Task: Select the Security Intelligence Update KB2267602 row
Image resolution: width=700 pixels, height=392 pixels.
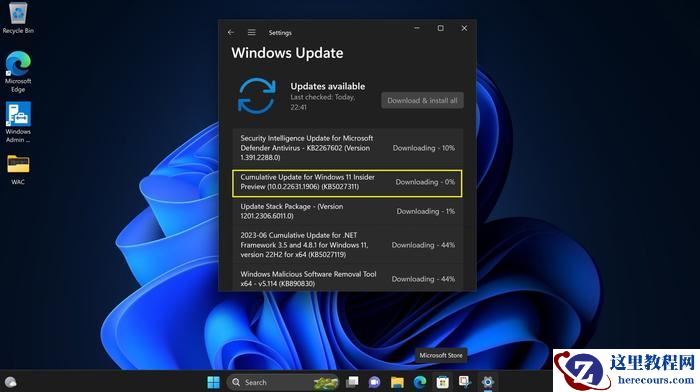Action: coord(347,148)
